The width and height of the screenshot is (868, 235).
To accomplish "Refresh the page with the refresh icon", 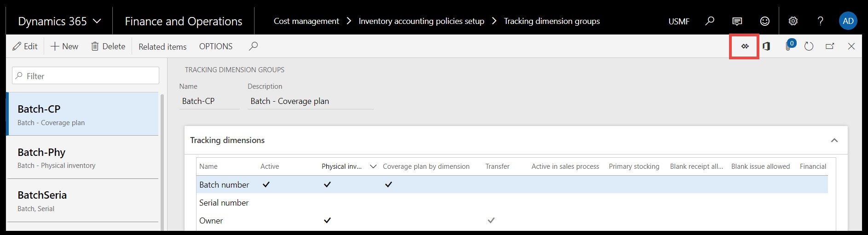I will tap(809, 46).
